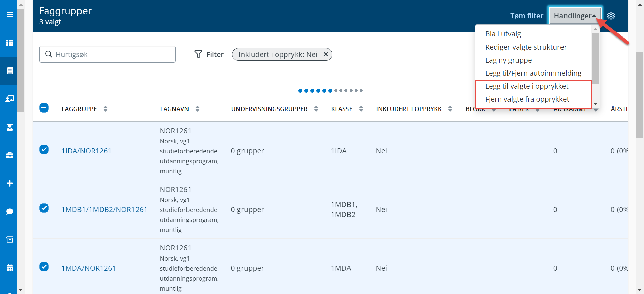This screenshot has height=294, width=644.
Task: Choose 'Legg til/Fjern autoinnmelding'
Action: [x=533, y=73]
